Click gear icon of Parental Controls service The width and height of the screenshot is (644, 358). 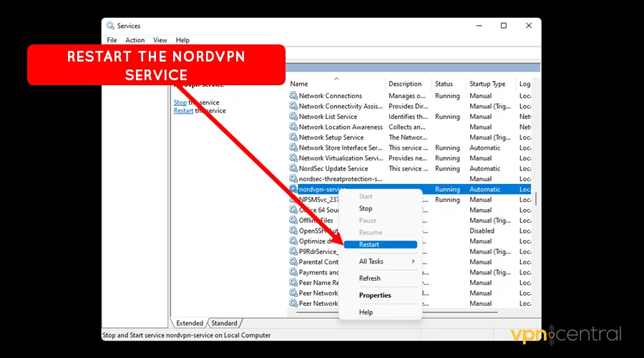[293, 261]
